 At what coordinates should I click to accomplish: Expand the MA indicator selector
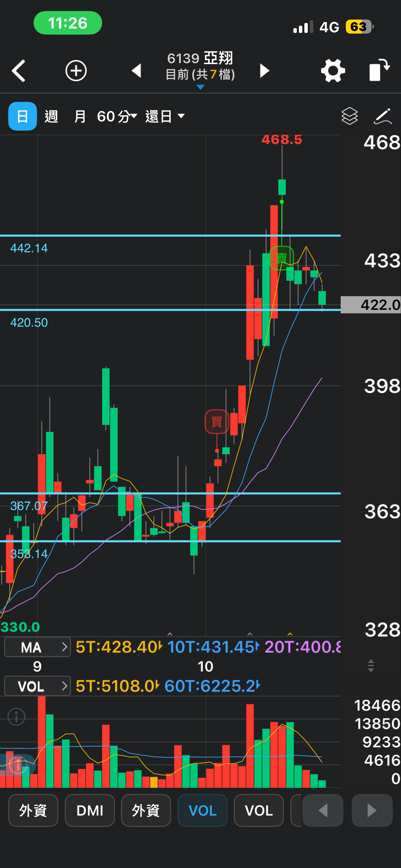(37, 647)
